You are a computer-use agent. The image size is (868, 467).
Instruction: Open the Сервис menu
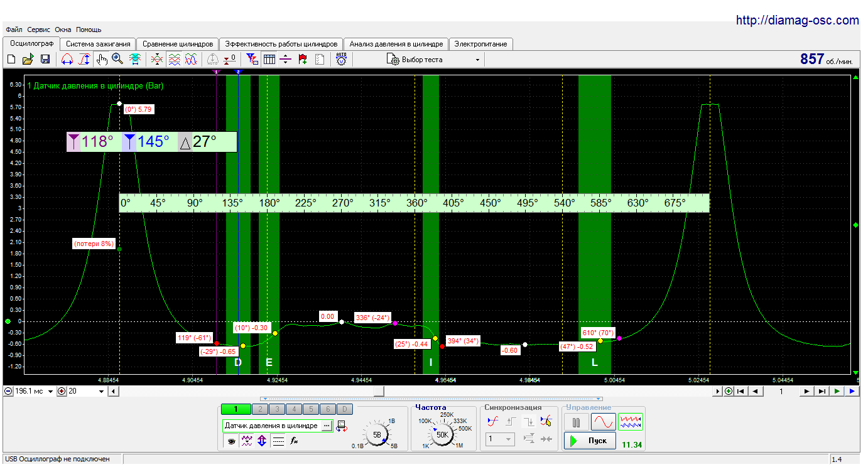click(x=38, y=30)
